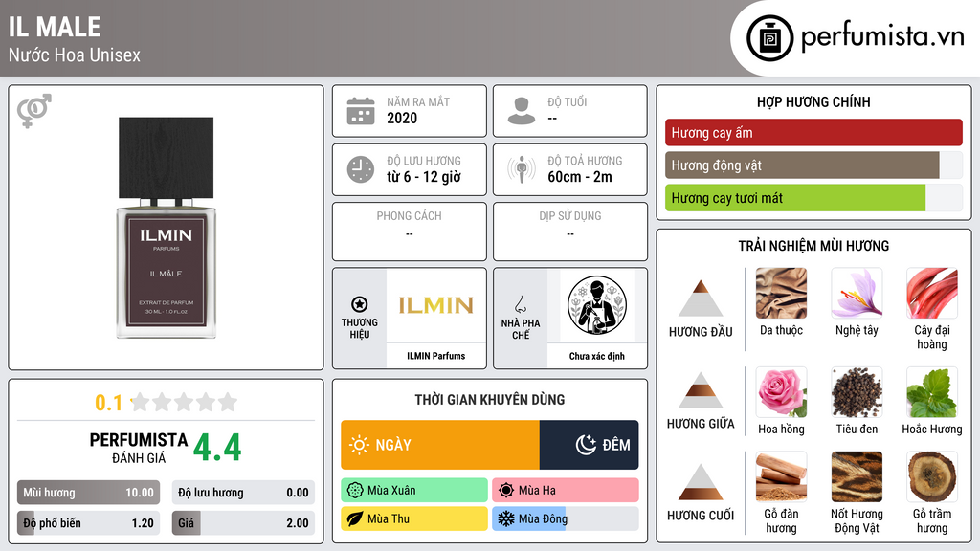
Task: Open the Cây đại hoàng rhubarb image
Action: pos(932,293)
